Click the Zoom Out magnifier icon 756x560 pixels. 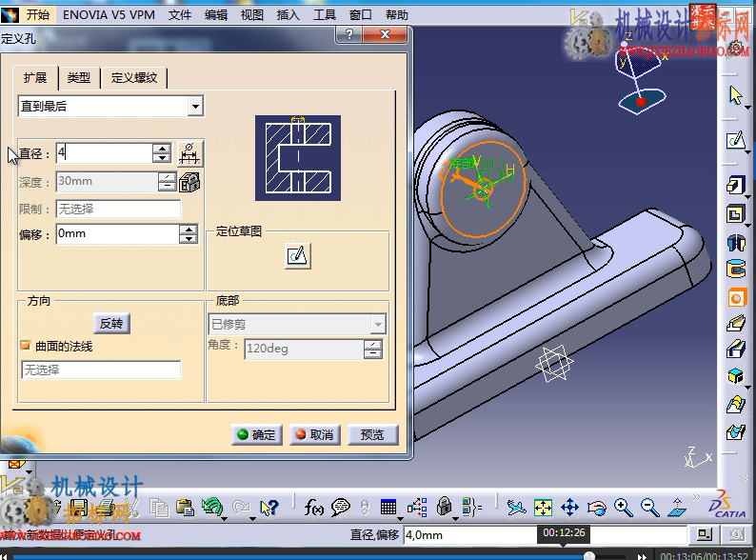[649, 508]
